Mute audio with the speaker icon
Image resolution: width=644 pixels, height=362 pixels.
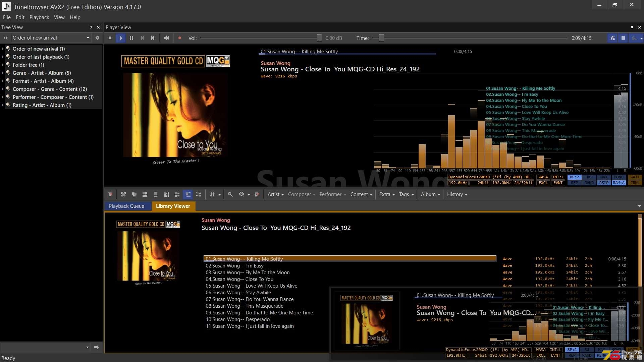[166, 38]
